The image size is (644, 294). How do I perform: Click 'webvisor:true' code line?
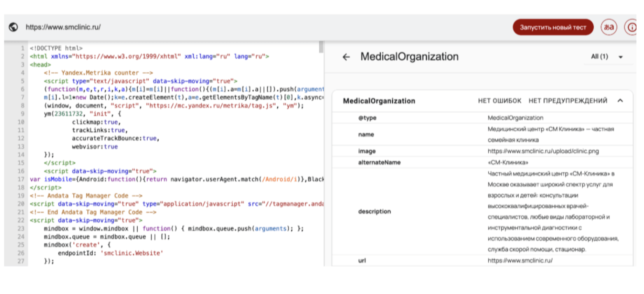pos(95,146)
